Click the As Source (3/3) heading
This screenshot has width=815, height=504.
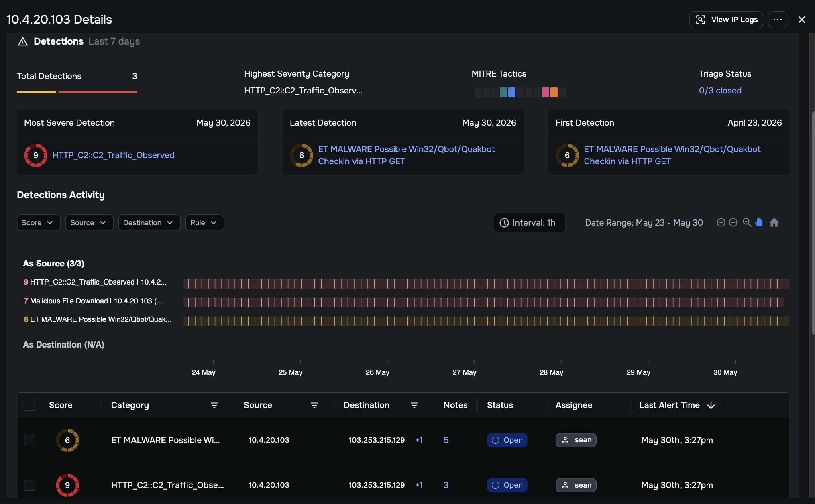(53, 264)
